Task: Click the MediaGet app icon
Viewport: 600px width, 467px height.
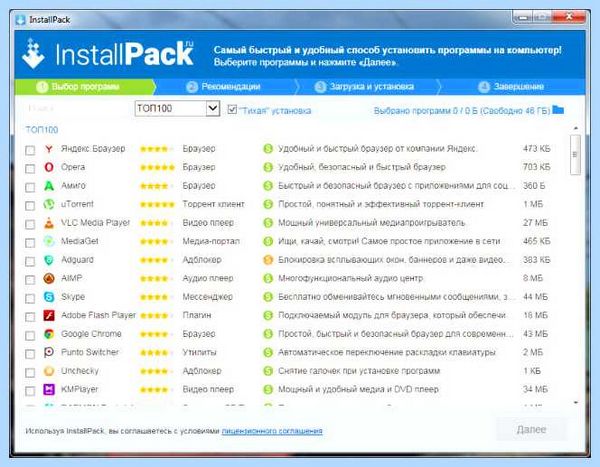Action: (x=49, y=241)
